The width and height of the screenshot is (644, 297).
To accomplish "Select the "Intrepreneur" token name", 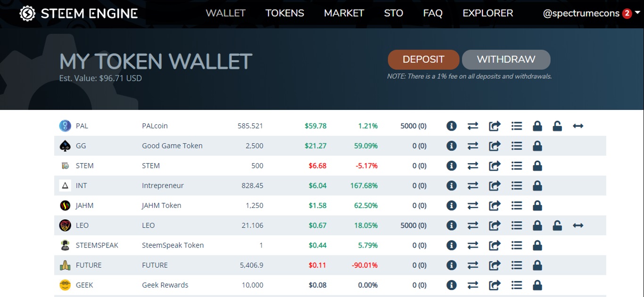I will [163, 186].
